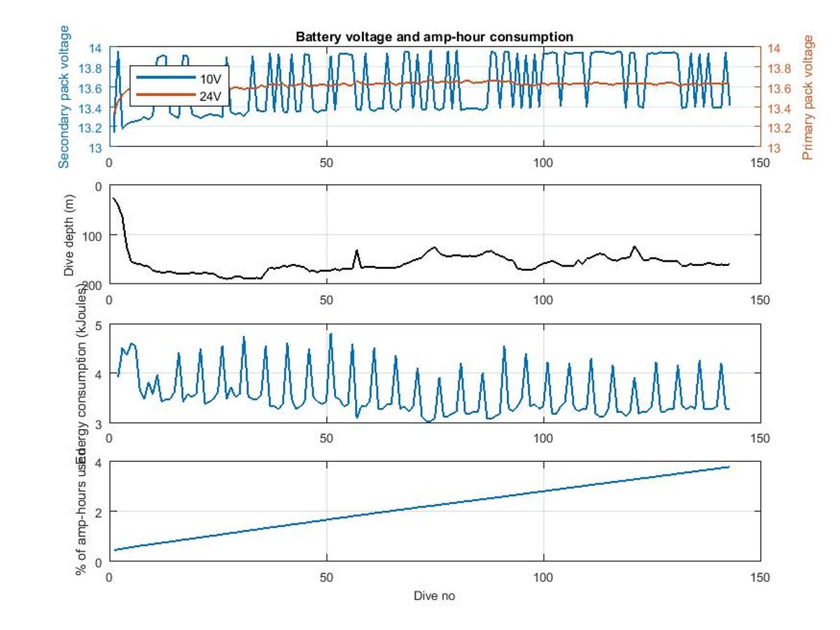Click the orange line sample in the legend
Image resolution: width=840 pixels, height=630 pixels.
165,94
